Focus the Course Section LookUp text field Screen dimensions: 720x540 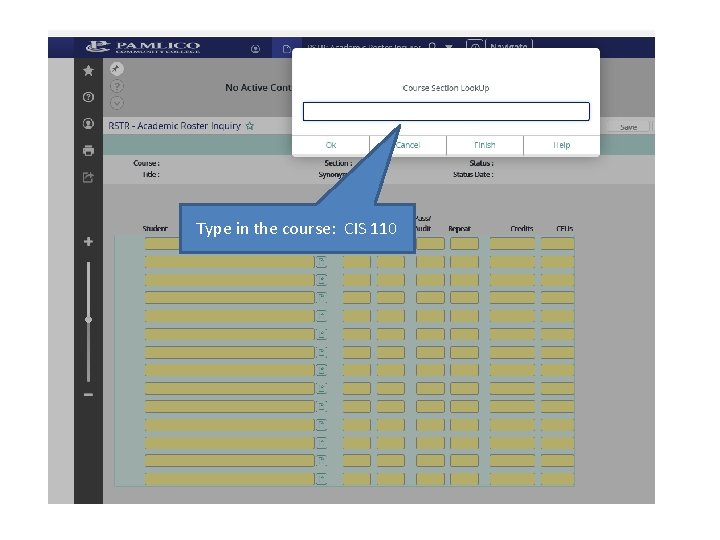point(446,112)
